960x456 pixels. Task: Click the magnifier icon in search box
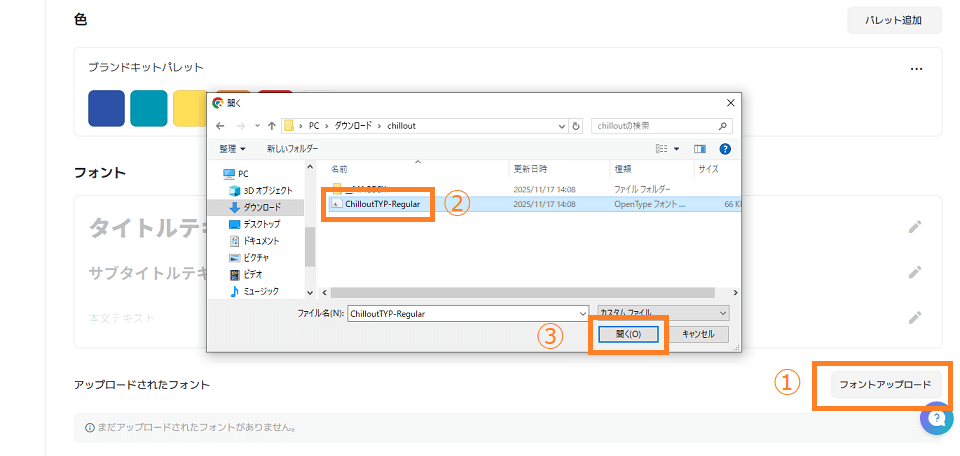click(723, 126)
